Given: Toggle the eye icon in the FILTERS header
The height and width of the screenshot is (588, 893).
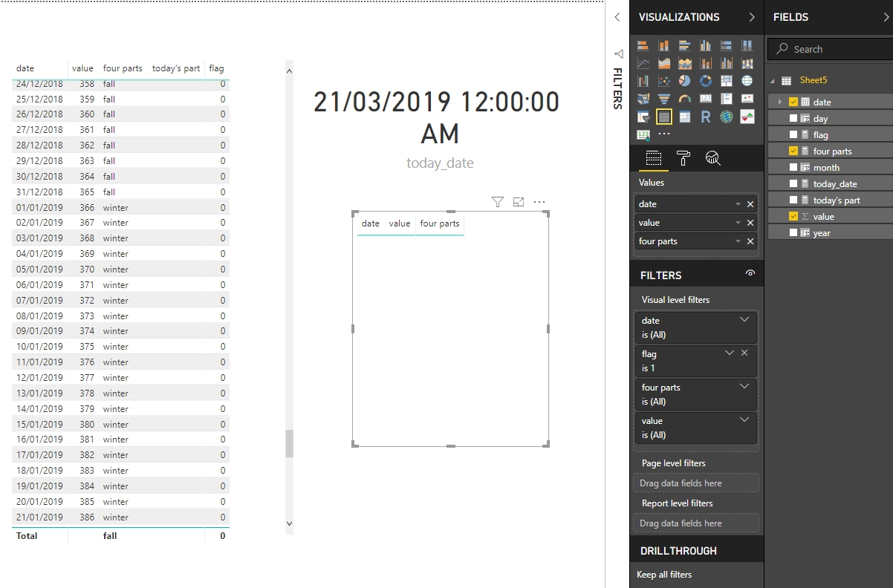Looking at the screenshot, I should [750, 274].
